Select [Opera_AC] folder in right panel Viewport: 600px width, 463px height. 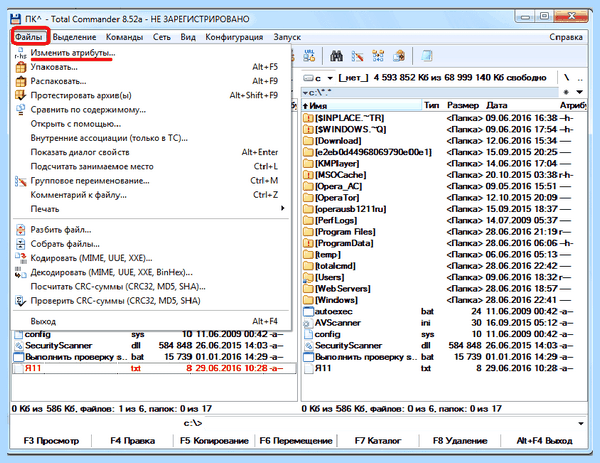click(444, 186)
